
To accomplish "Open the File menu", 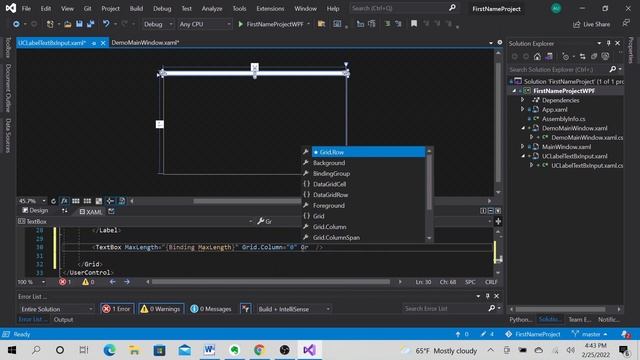I will [26, 8].
